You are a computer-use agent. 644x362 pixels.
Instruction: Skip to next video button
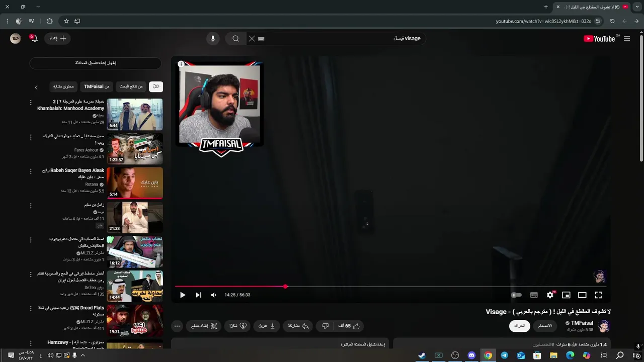[x=198, y=295]
